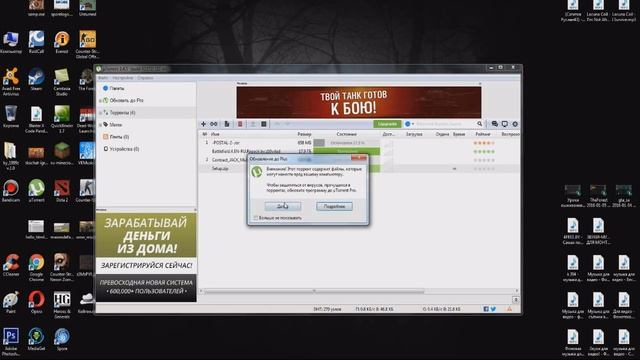The width and height of the screenshot is (640, 360).
Task: Open uTorrent preferences gear icon
Action: (x=515, y=124)
